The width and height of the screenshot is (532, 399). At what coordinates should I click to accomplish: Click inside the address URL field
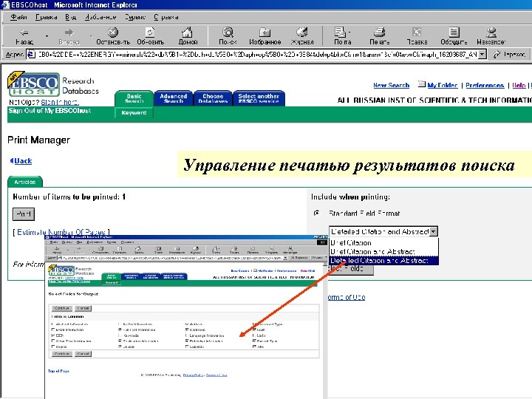point(257,54)
